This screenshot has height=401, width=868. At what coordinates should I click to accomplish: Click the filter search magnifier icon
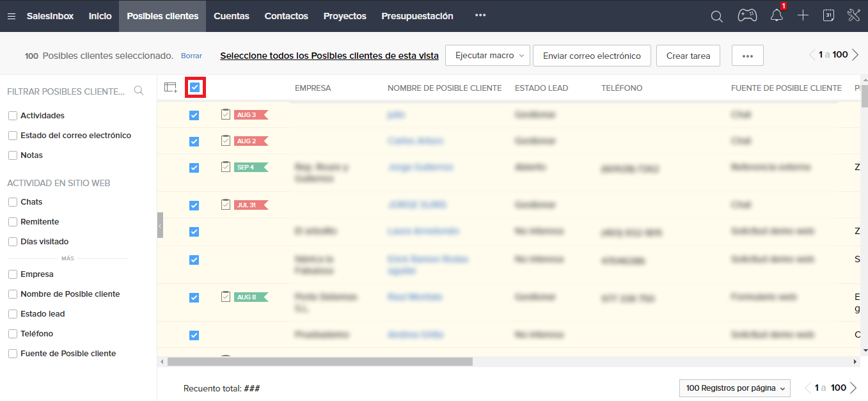pyautogui.click(x=138, y=91)
